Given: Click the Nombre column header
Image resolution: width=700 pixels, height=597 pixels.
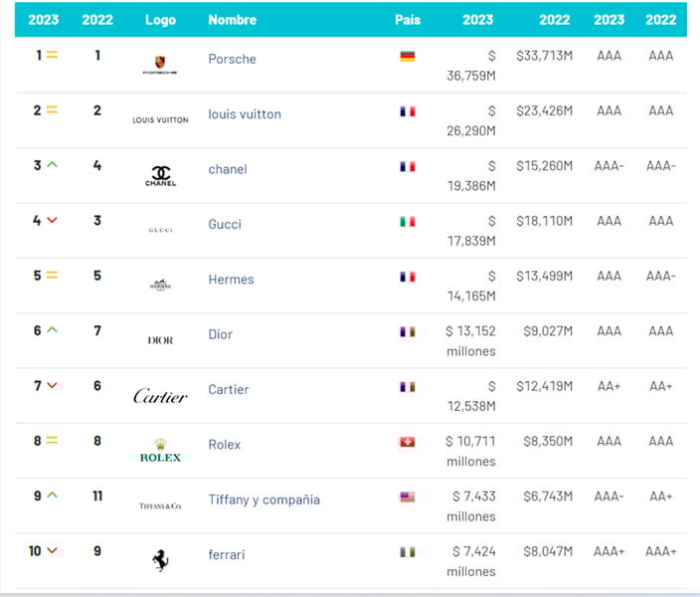Looking at the screenshot, I should point(232,20).
